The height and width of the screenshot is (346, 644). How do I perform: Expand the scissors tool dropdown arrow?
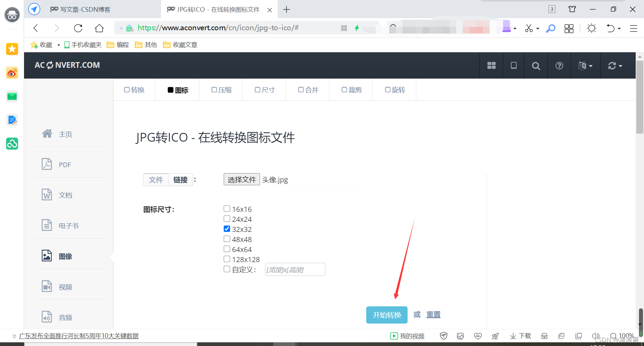click(538, 29)
